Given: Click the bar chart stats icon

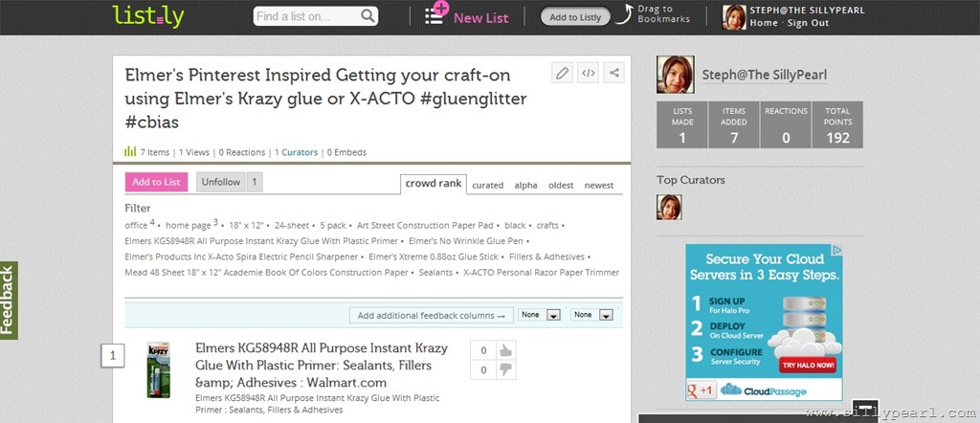Looking at the screenshot, I should click(x=130, y=151).
